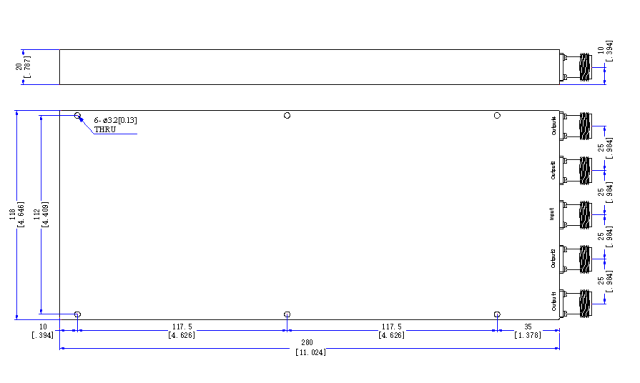Click the Output1 port connector
640x383 pixels.
pos(576,303)
